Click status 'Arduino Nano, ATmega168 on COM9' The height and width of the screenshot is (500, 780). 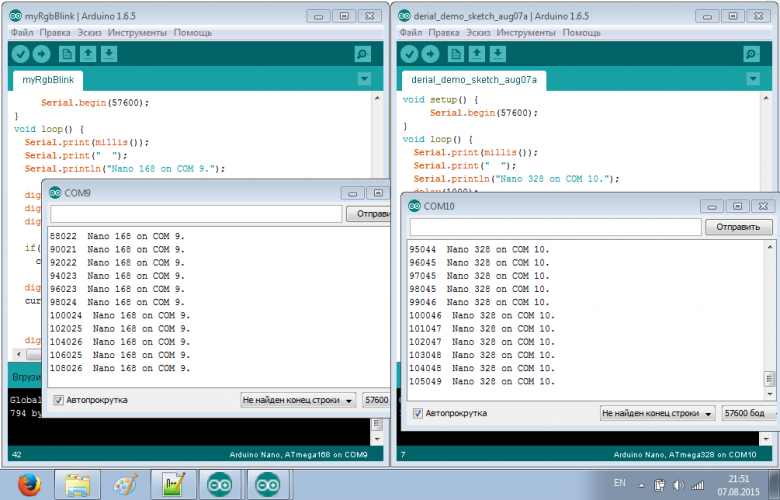(298, 455)
